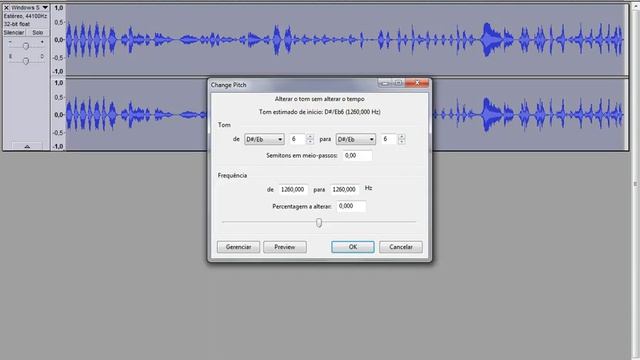This screenshot has height=360, width=640.
Task: Click the 'Tom estimado de início' text
Action: click(x=320, y=112)
